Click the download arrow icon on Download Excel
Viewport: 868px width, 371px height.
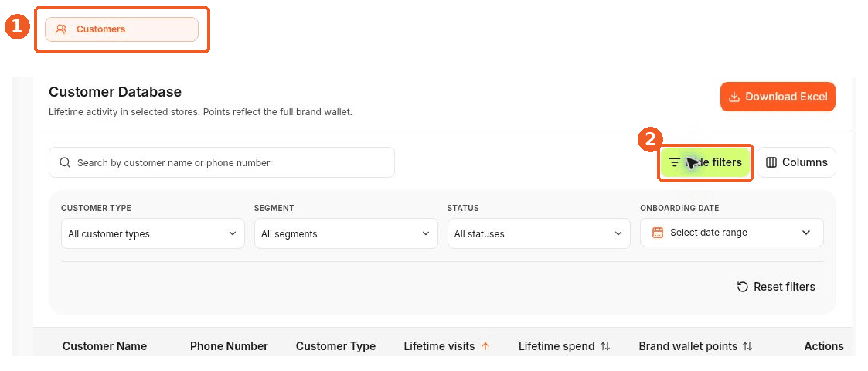[x=734, y=97]
